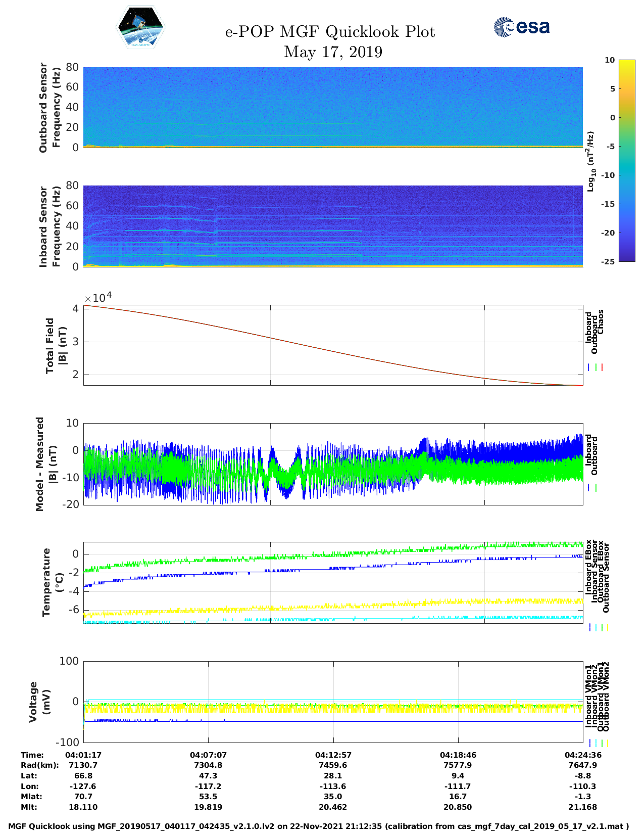Screen dimensions: 644x834
Task: Click the Temperature (°C) axis label
Action: [x=53, y=582]
